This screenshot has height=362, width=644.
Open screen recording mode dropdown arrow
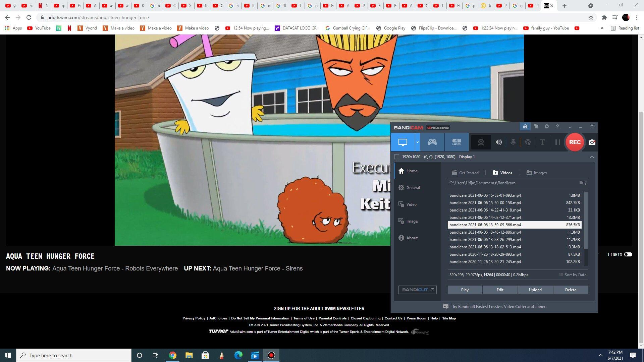tap(417, 142)
